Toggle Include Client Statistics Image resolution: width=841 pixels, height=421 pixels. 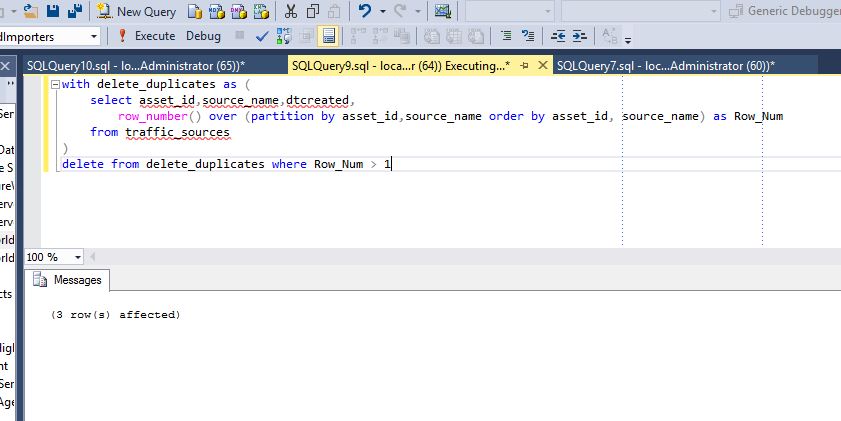402,36
